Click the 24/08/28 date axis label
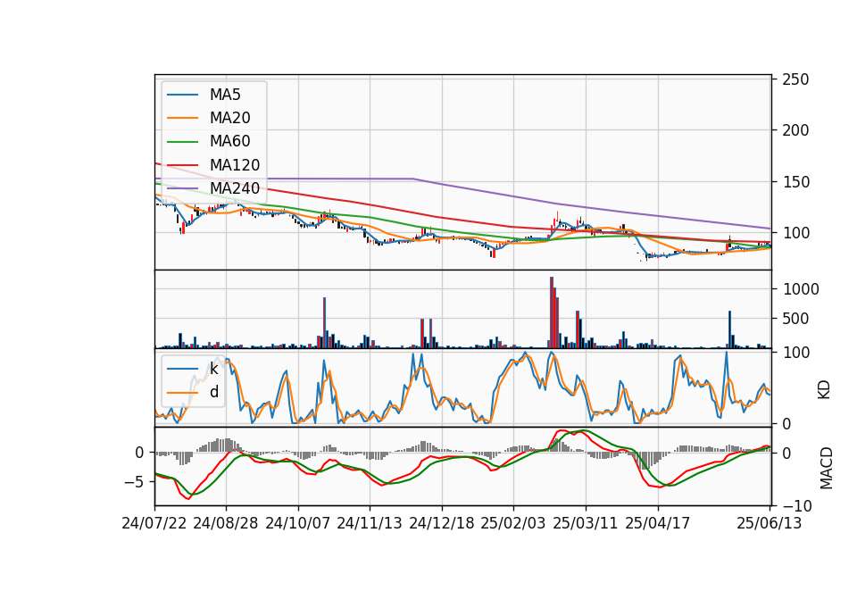Screen dimensions: 857x616 tap(226, 523)
